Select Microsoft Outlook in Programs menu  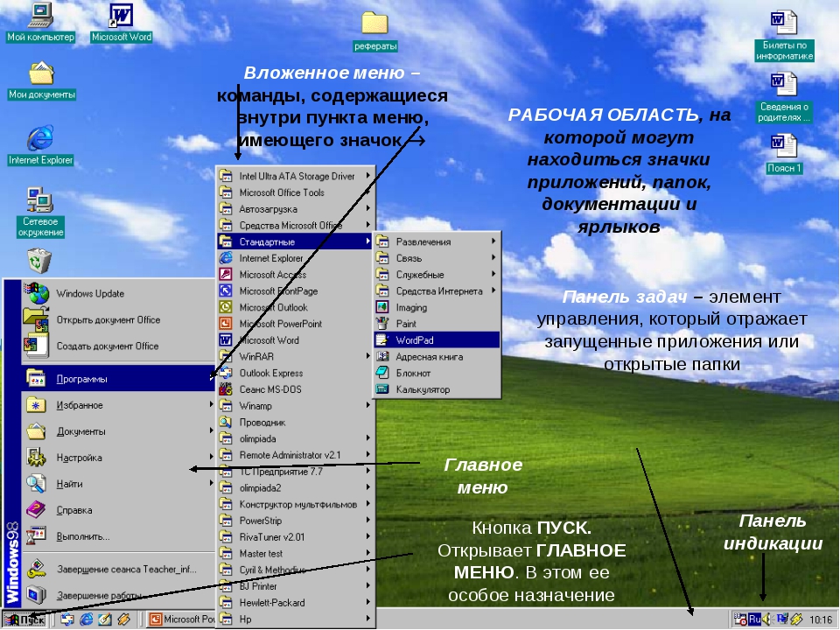(x=295, y=307)
